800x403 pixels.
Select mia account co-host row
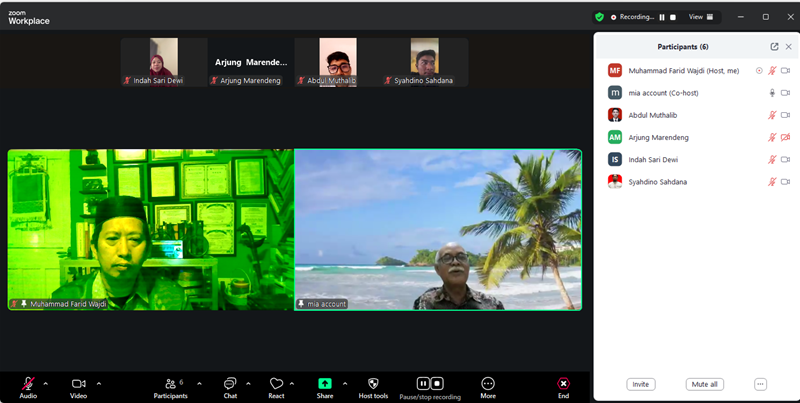coord(696,93)
